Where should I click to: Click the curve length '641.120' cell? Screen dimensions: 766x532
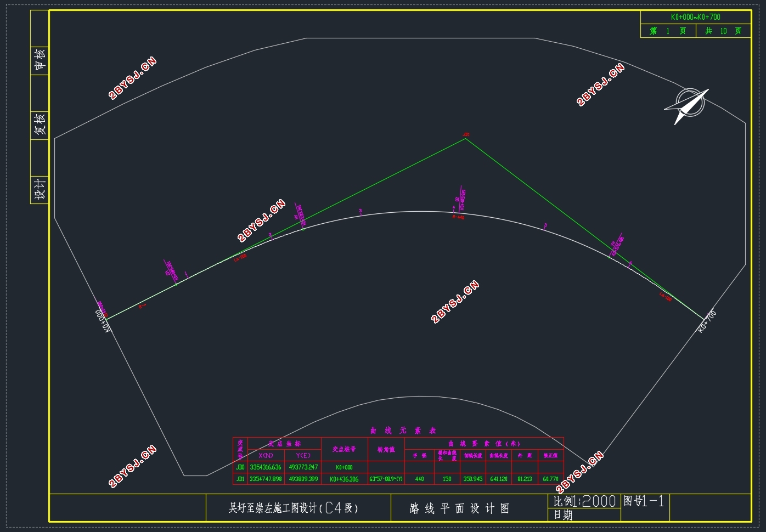[x=499, y=479]
